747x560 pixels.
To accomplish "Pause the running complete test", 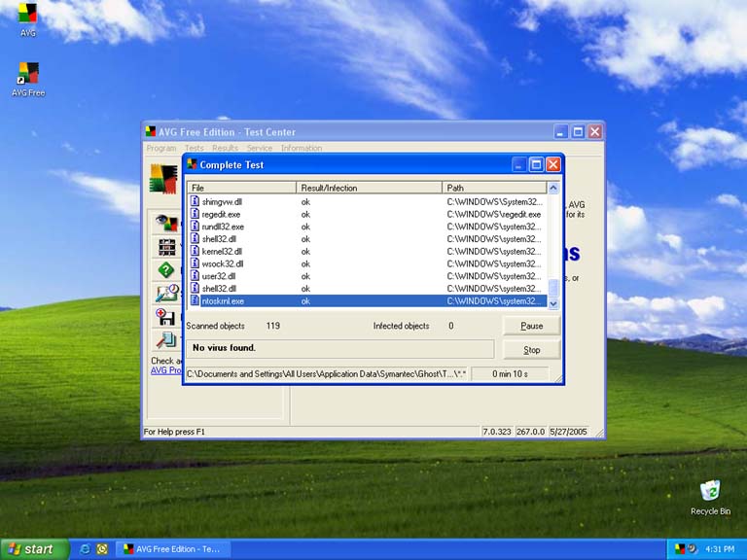I will pyautogui.click(x=531, y=326).
